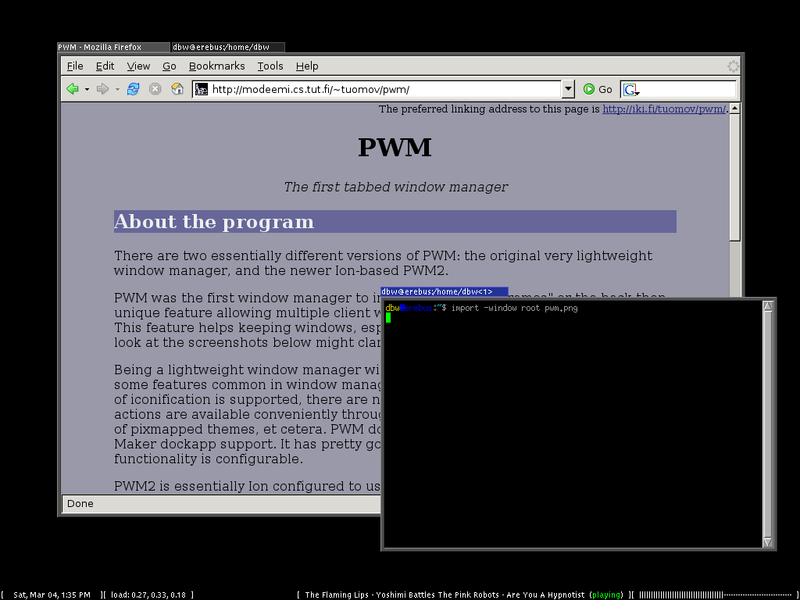Click the Firefox activity throbber icon
Screen dimensions: 800x600
tap(733, 66)
